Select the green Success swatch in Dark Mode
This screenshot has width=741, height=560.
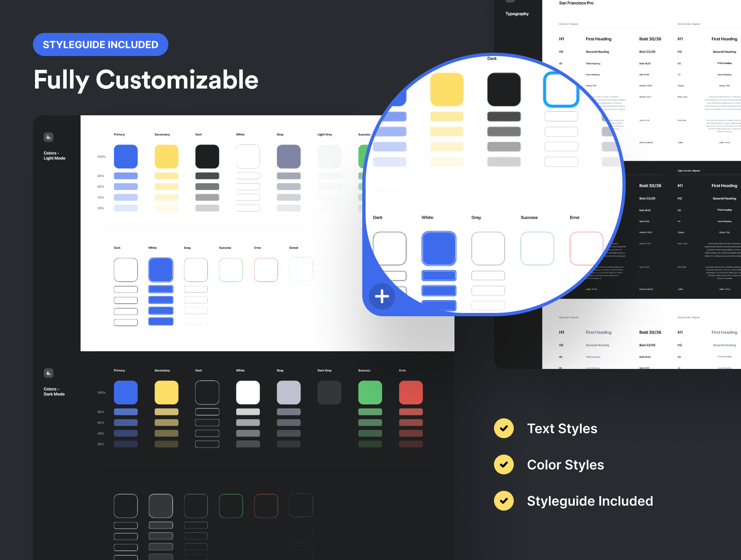point(370,392)
